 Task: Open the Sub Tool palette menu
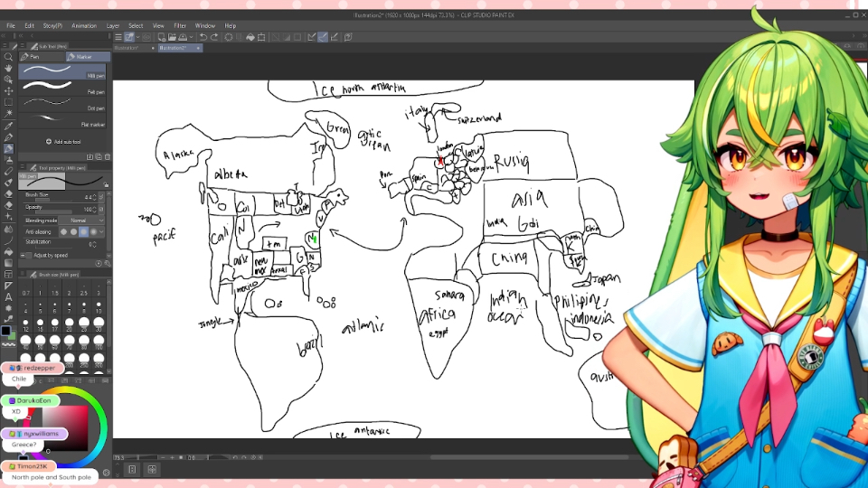coord(23,46)
